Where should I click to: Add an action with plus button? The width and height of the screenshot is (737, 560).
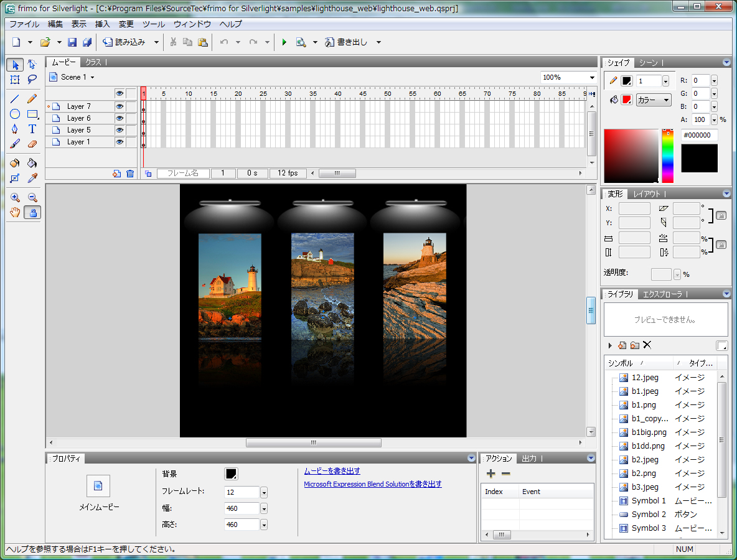pos(491,474)
